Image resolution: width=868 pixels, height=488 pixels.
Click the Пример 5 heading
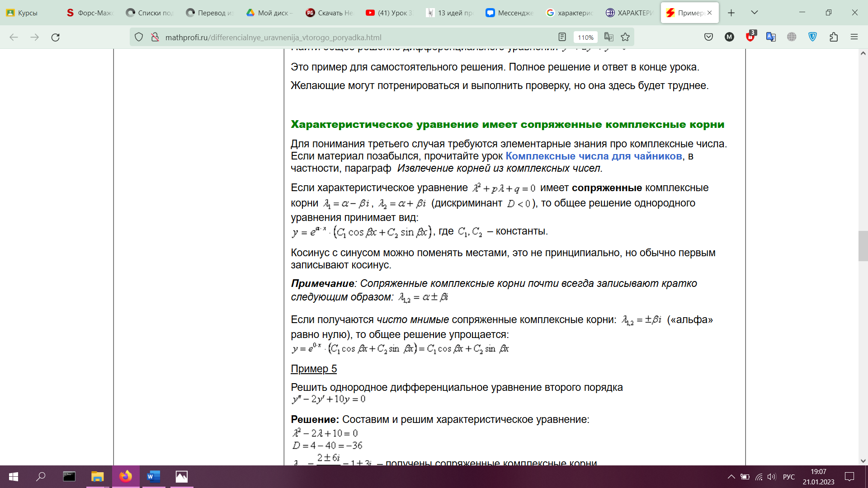(314, 369)
